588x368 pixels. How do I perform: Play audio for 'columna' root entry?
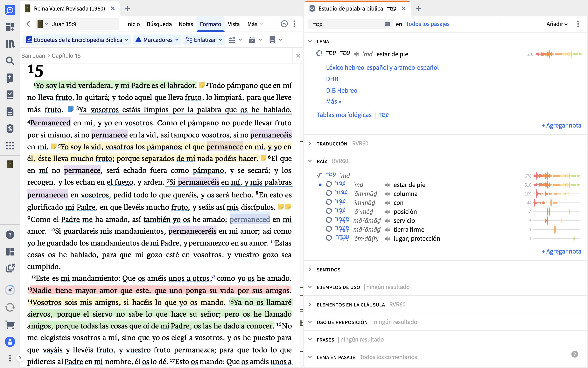click(x=388, y=194)
